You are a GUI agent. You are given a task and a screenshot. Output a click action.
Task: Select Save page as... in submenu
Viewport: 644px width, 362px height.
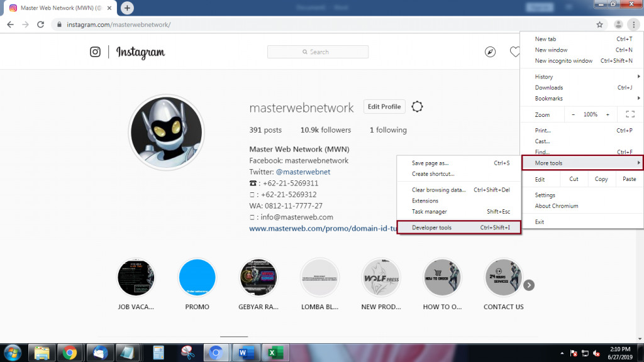[x=458, y=163]
